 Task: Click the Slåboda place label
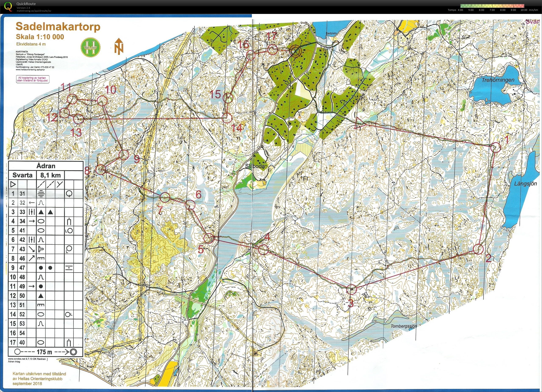point(255,166)
